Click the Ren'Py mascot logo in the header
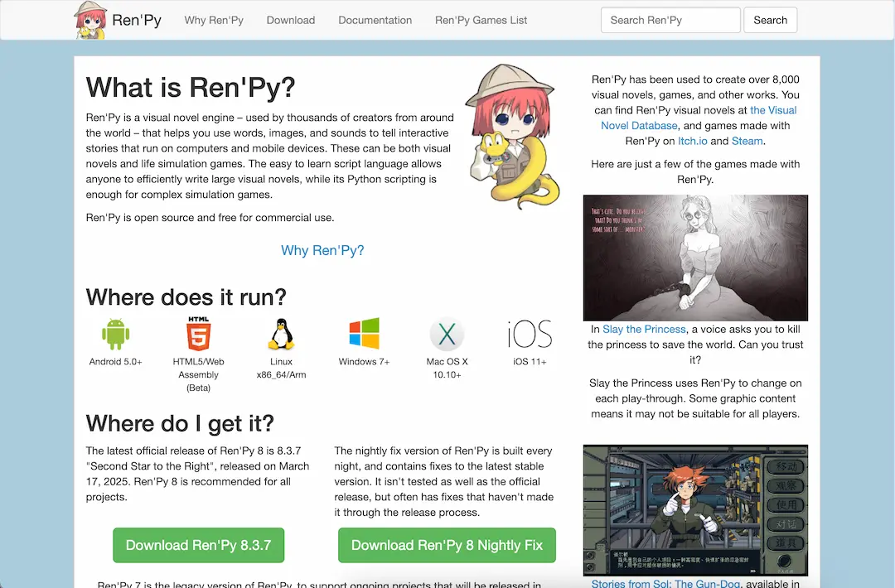 coord(90,19)
